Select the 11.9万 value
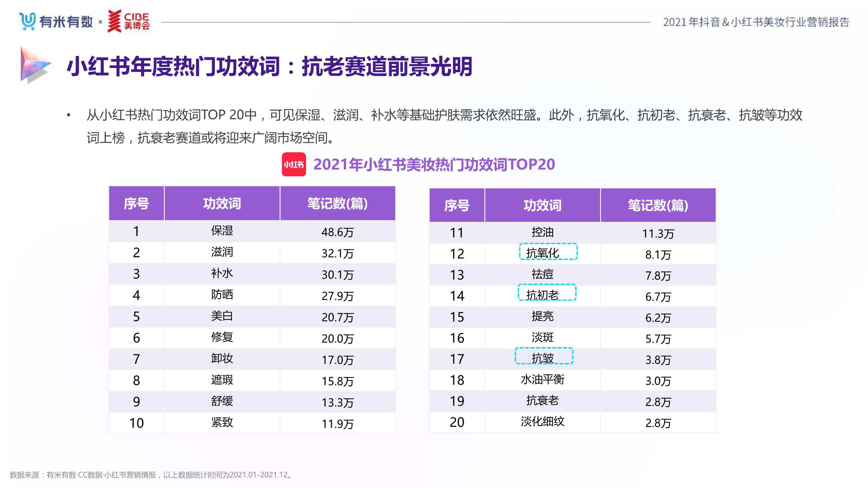The image size is (868, 488). click(x=338, y=424)
